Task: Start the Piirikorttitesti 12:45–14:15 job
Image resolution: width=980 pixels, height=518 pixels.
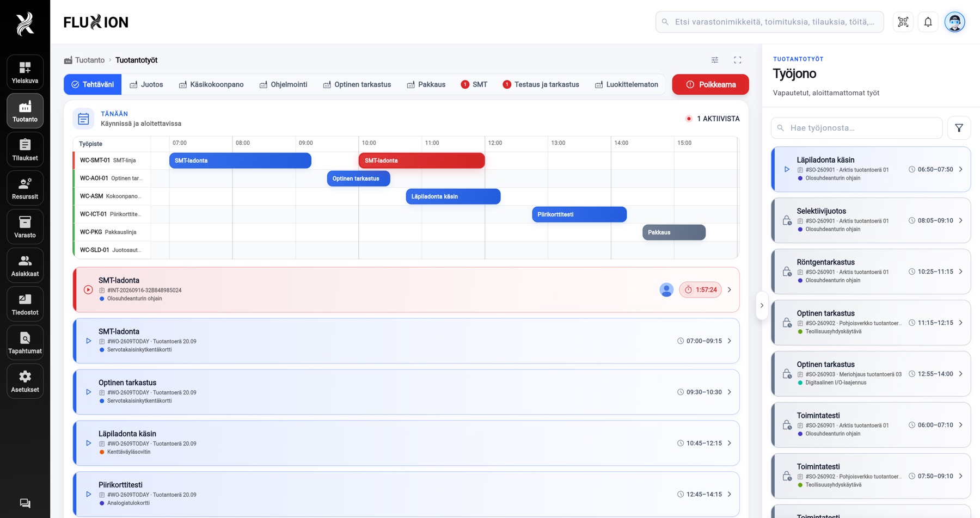Action: click(89, 495)
